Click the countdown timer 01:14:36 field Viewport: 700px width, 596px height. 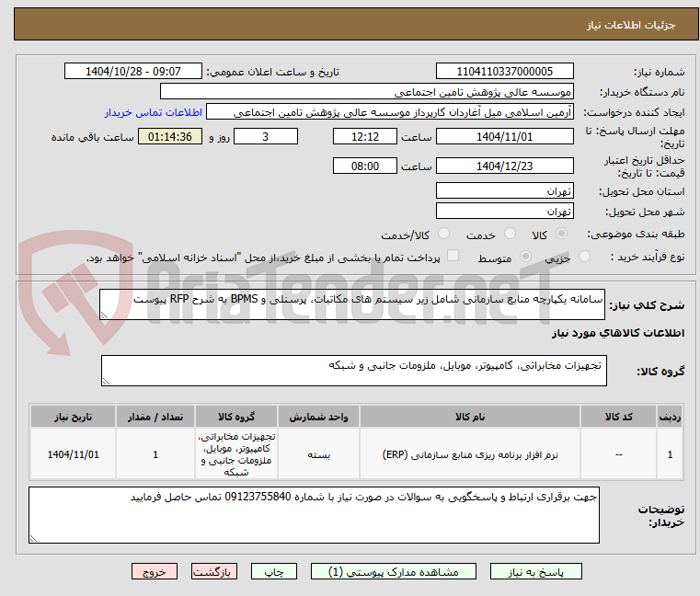170,137
